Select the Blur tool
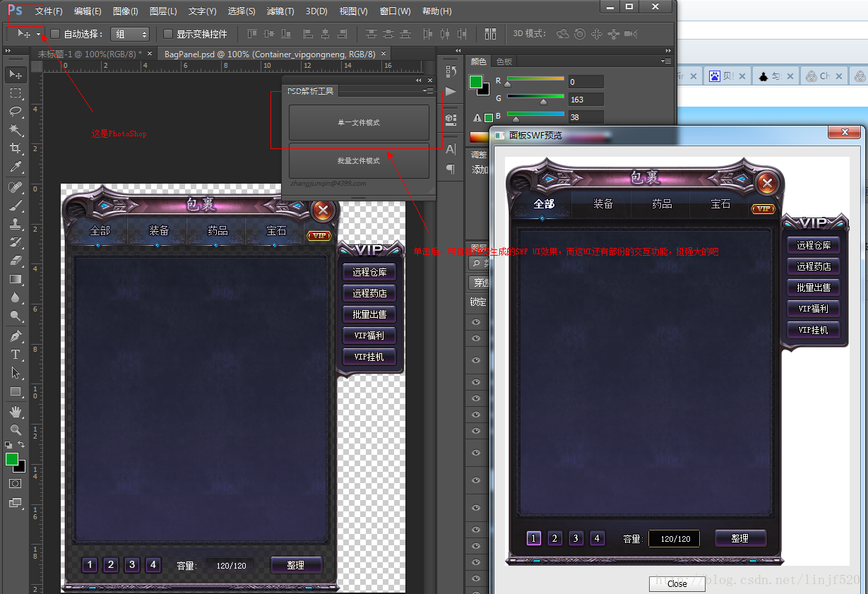The width and height of the screenshot is (868, 594). [x=16, y=297]
